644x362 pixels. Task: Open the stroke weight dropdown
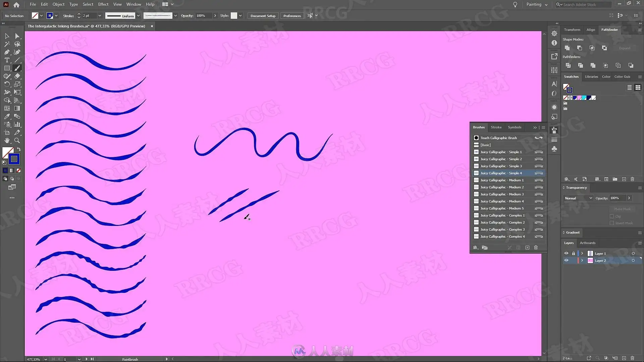100,16
